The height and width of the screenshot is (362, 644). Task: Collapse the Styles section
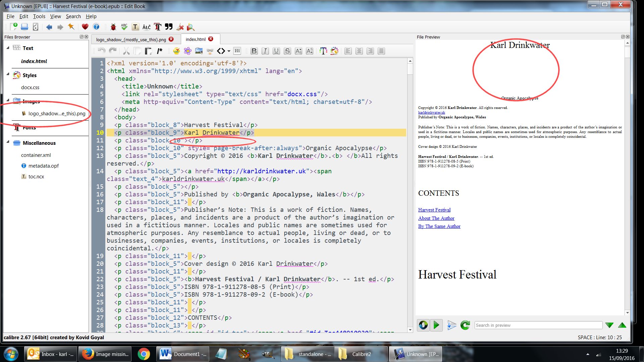tap(8, 74)
